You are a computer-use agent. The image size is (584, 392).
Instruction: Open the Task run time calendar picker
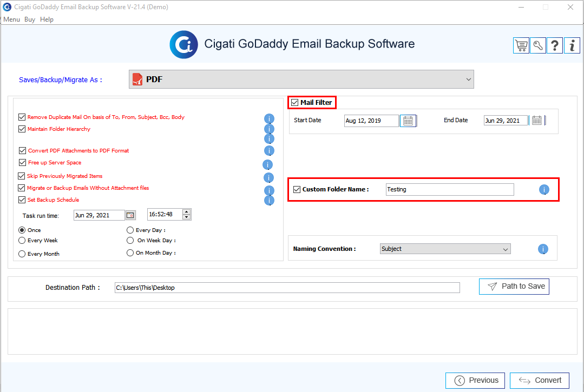pyautogui.click(x=130, y=215)
